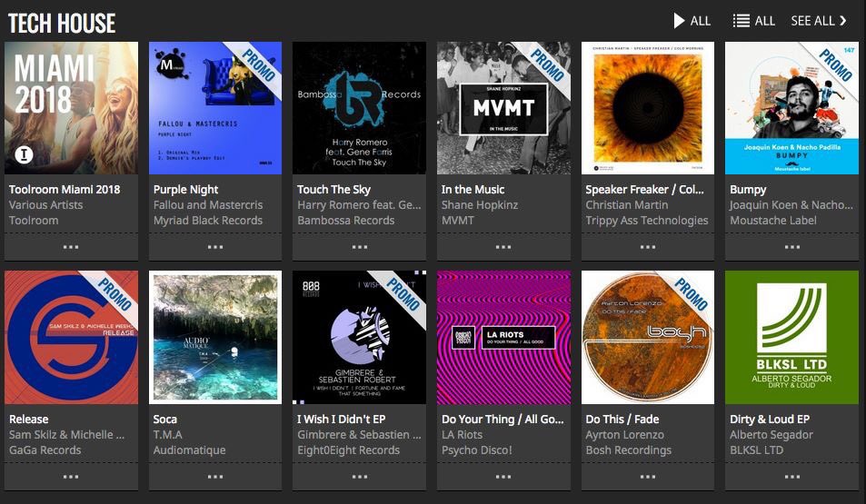Open the Soca title link

165,419
